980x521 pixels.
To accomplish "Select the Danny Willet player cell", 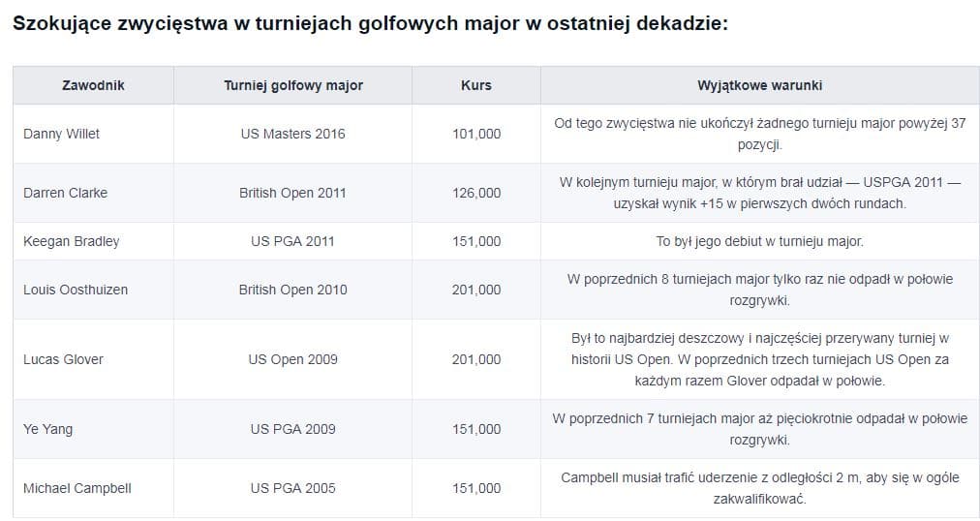I will 61,134.
